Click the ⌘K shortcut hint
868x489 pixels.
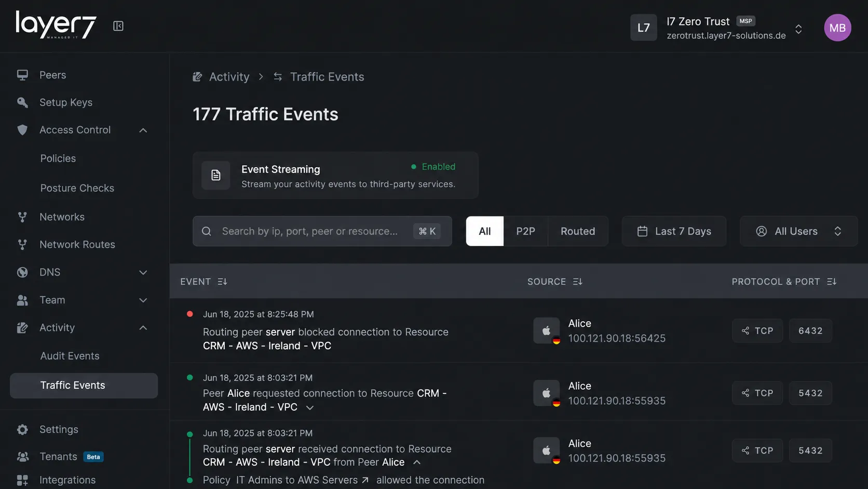[x=427, y=231]
